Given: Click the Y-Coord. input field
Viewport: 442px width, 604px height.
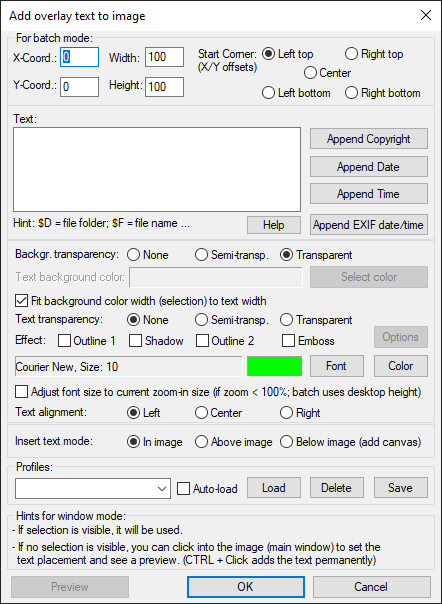Looking at the screenshot, I should (x=79, y=87).
